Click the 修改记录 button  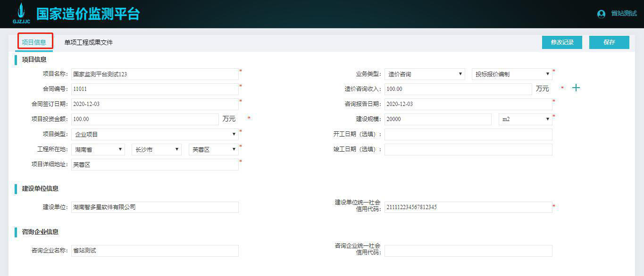561,42
